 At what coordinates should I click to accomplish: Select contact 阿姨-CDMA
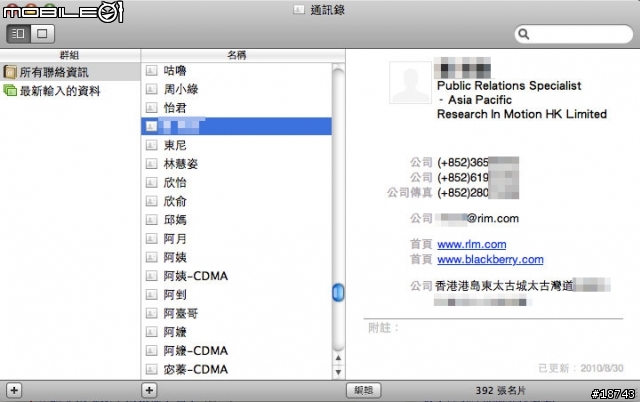tap(236, 276)
